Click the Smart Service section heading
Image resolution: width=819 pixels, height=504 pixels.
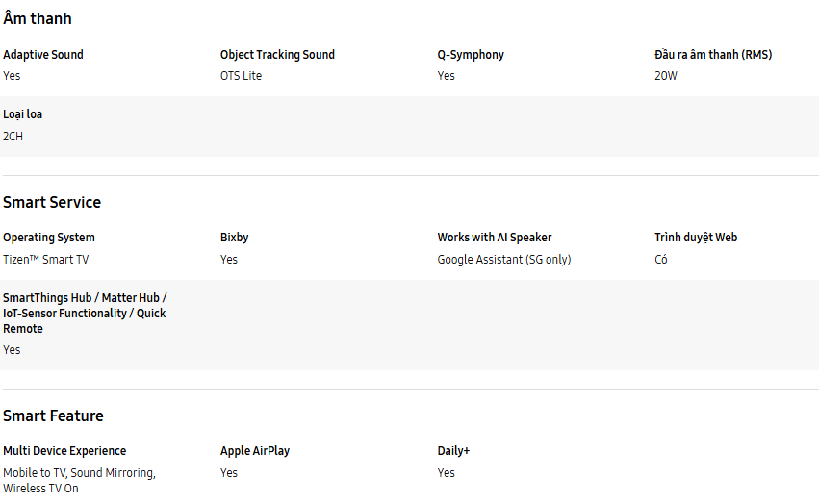(52, 202)
